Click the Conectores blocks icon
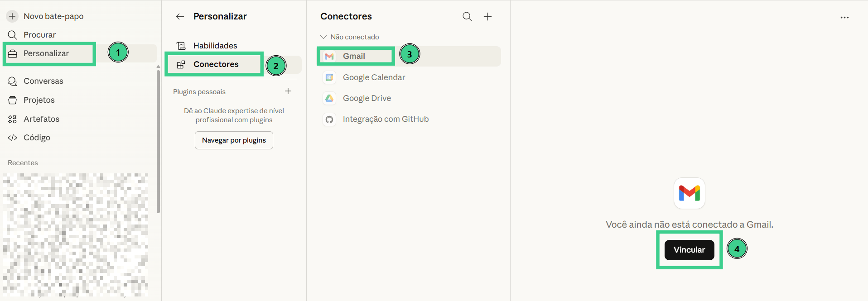 [x=181, y=64]
